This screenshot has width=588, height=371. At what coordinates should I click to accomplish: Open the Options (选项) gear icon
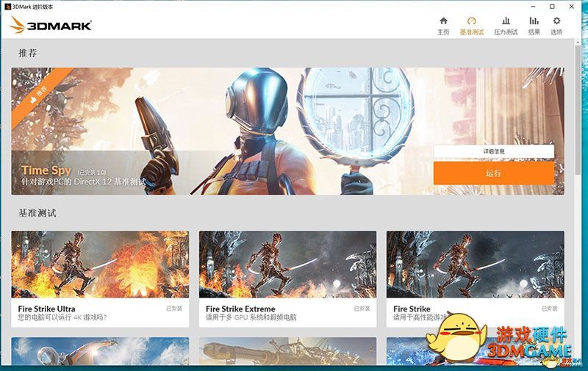coord(556,21)
